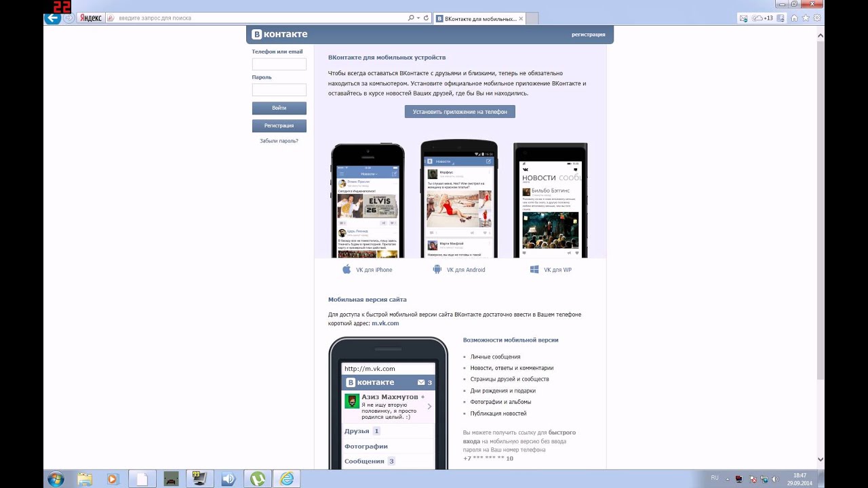
Task: Open the Забыли пароль? link
Action: [x=279, y=141]
